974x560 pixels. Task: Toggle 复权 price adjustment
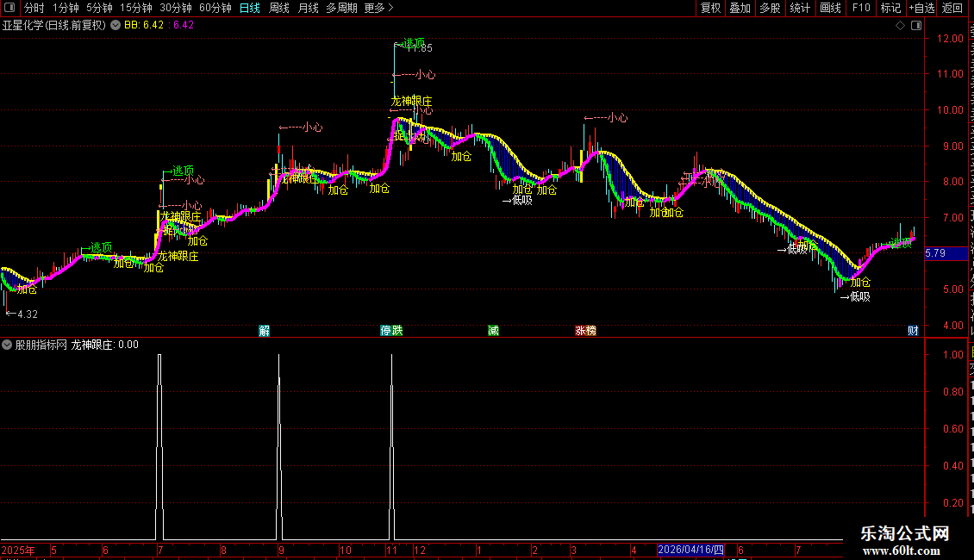pyautogui.click(x=710, y=8)
